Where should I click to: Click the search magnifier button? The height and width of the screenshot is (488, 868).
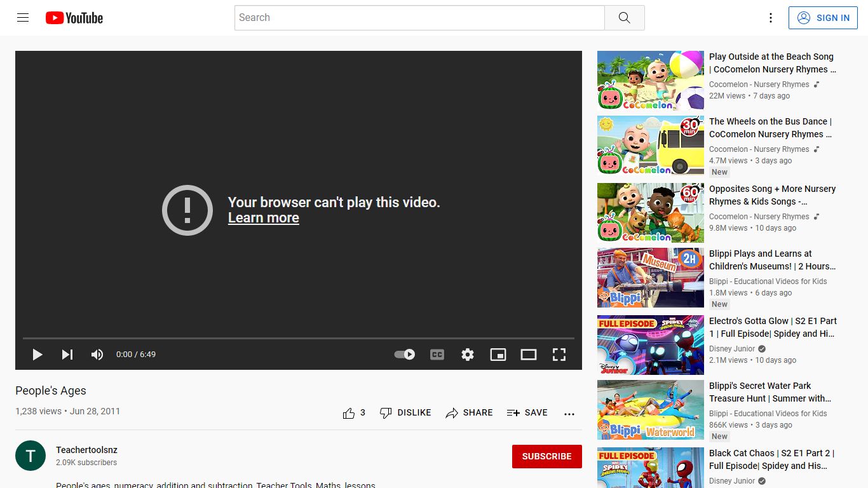point(625,18)
